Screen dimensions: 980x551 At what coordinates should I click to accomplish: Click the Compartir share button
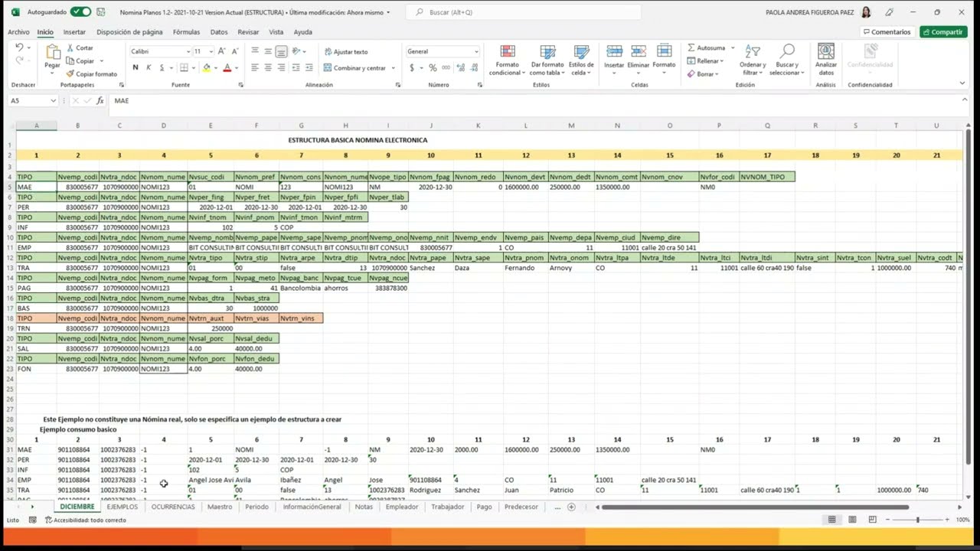point(943,32)
